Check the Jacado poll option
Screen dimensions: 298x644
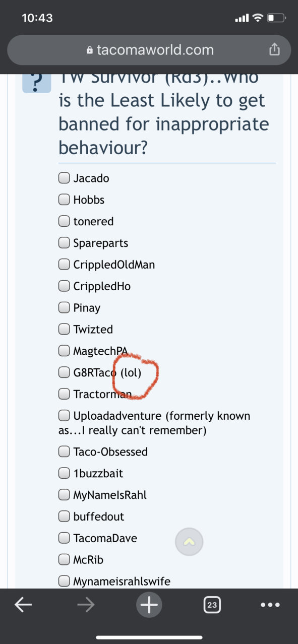(64, 178)
